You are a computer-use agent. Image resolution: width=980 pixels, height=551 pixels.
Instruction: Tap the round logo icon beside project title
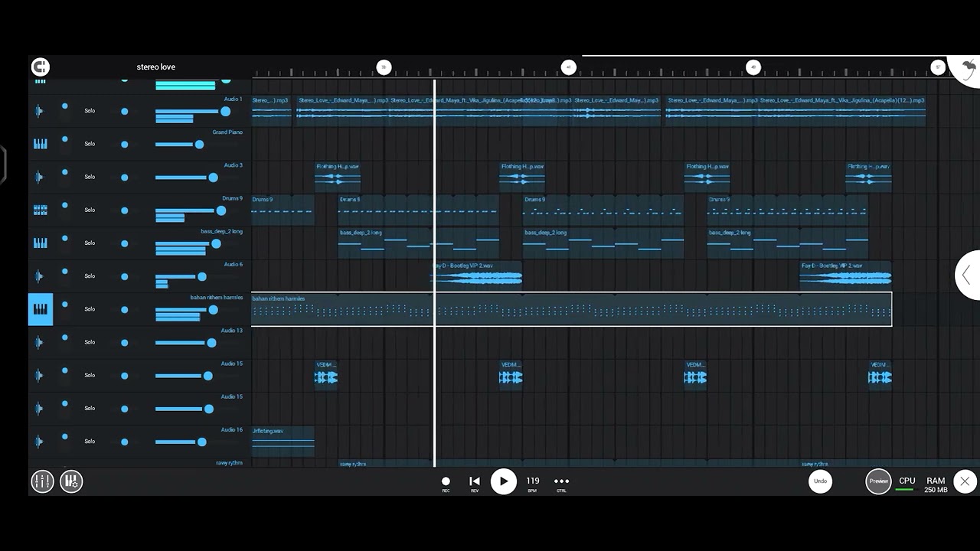41,67
